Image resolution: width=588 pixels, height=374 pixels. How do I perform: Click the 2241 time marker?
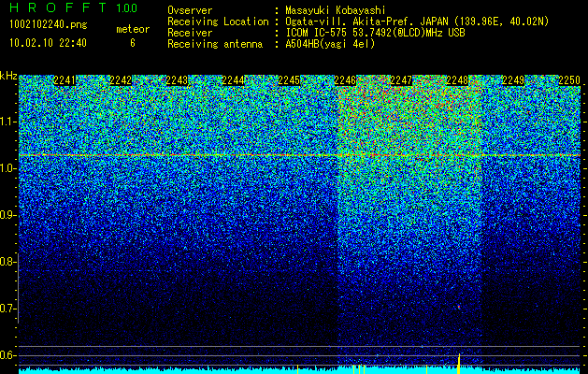pyautogui.click(x=65, y=80)
